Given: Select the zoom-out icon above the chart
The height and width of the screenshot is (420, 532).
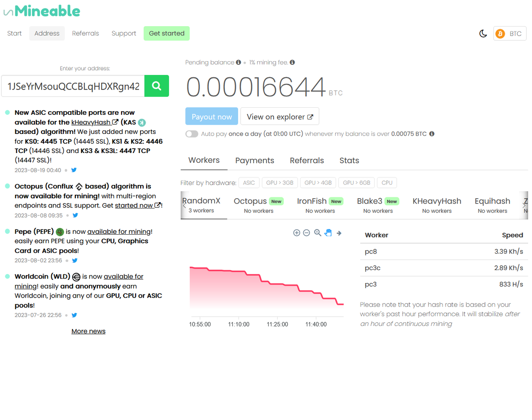Looking at the screenshot, I should click(306, 232).
